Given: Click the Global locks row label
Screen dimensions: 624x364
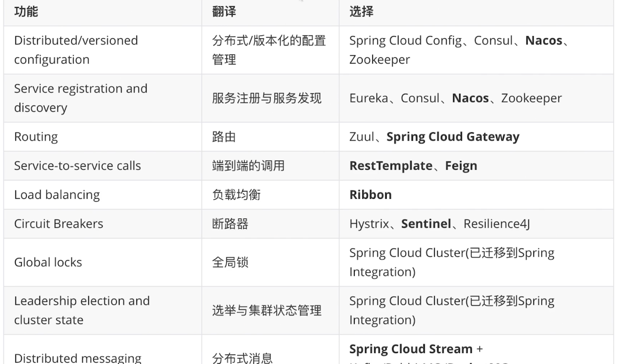Looking at the screenshot, I should pyautogui.click(x=48, y=262).
